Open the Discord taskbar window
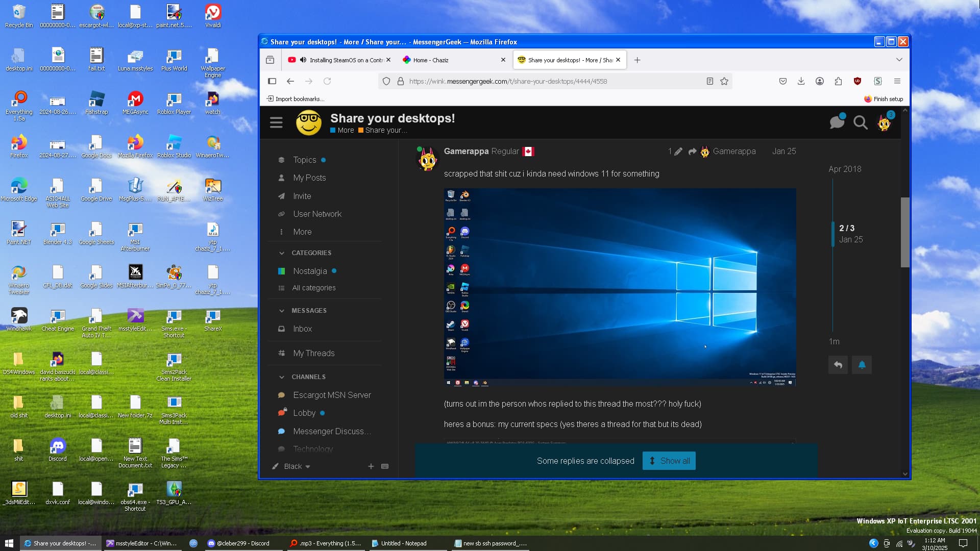Screen dimensions: 980x551 point(242,543)
